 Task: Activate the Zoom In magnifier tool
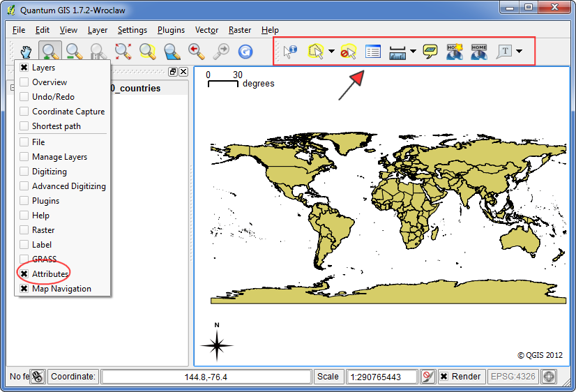tap(50, 52)
